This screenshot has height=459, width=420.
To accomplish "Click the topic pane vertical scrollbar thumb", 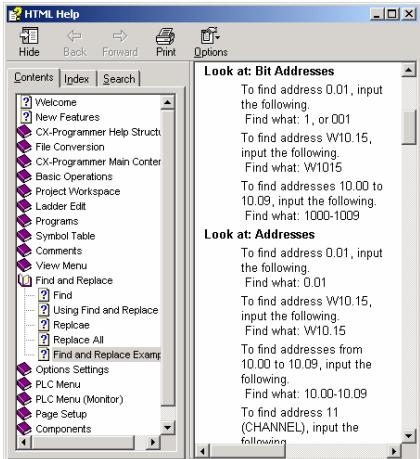I will coord(409,127).
